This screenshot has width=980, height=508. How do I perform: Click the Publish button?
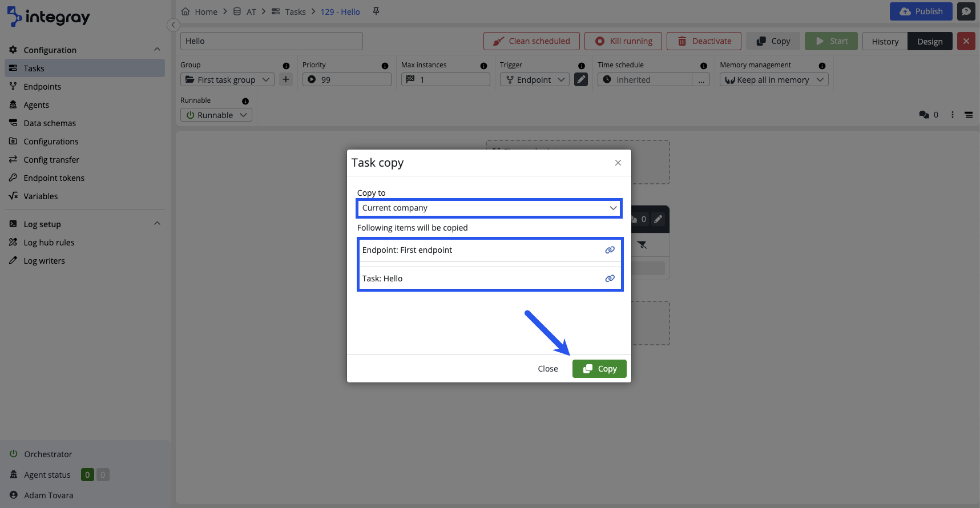(921, 11)
